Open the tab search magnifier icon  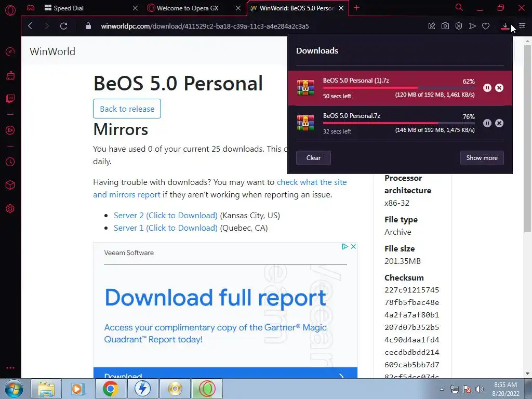pos(459,7)
